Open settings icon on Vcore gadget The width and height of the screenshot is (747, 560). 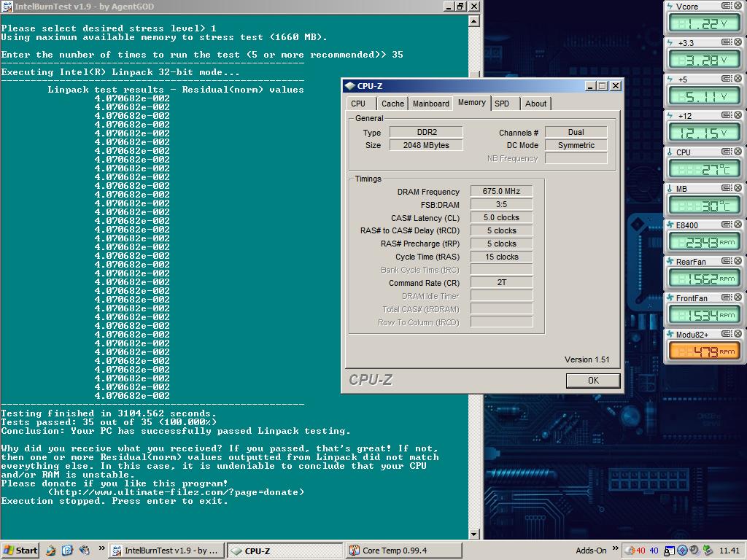727,6
